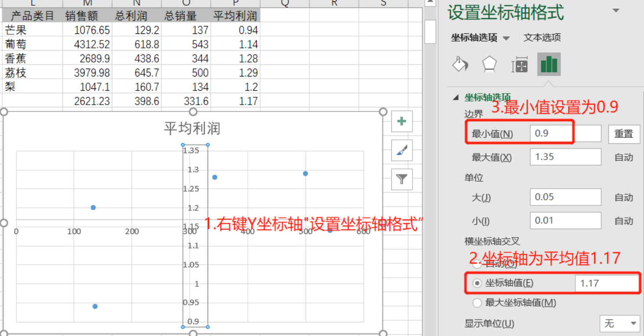The height and width of the screenshot is (336, 644).
Task: Select the average cell 2621.23
Action: click(87, 101)
